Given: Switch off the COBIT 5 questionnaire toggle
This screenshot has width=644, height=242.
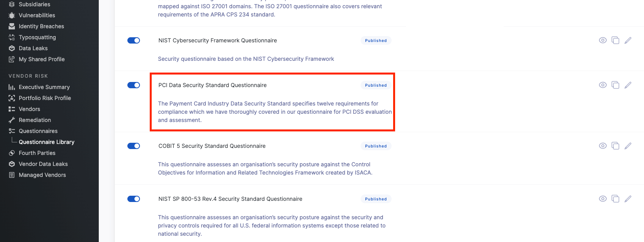Looking at the screenshot, I should point(134,146).
